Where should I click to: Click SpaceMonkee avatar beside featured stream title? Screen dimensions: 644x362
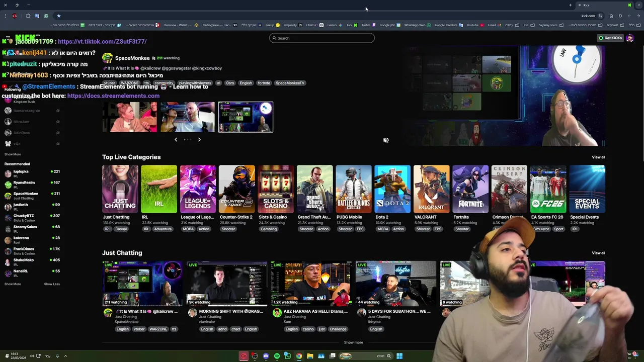[107, 58]
